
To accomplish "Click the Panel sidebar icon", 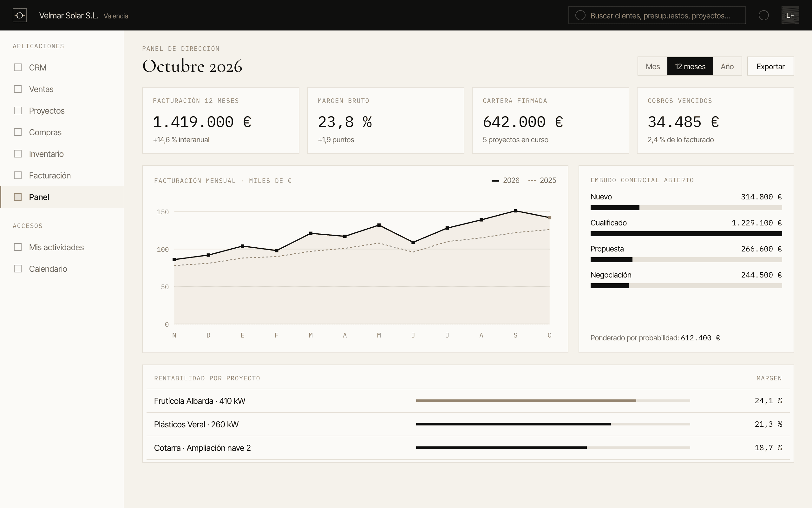I will pos(18,197).
